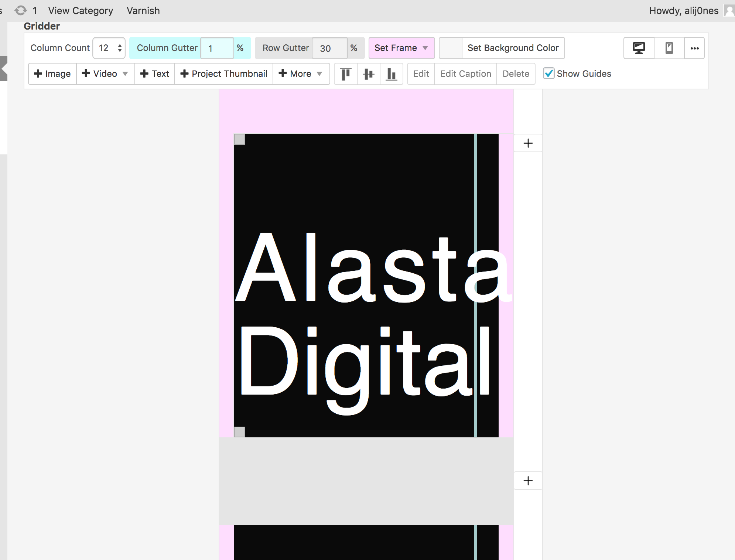Open Varnish menu in admin bar
The width and height of the screenshot is (735, 560).
(x=143, y=11)
